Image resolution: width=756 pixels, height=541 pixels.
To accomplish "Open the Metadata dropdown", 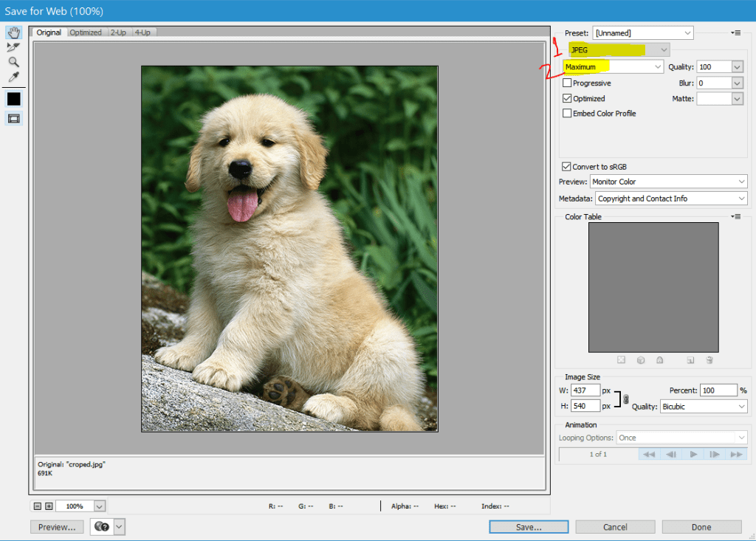I will pos(671,199).
